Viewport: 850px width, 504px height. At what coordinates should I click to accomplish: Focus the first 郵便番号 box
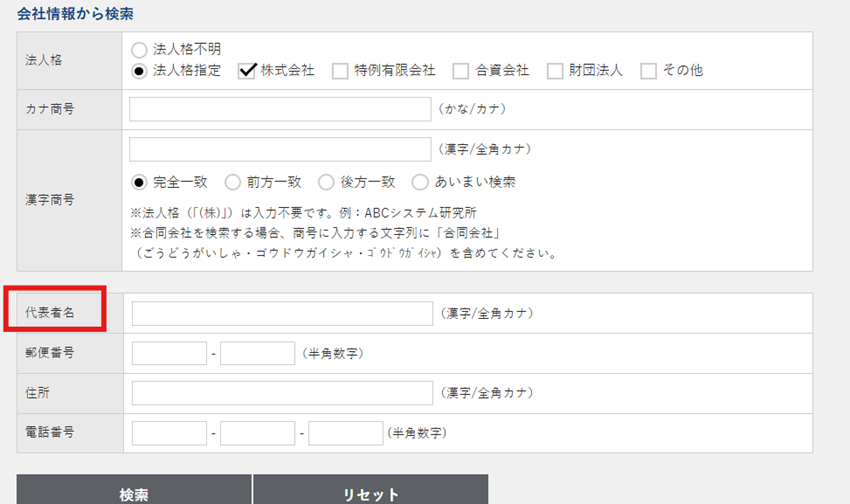[x=169, y=354]
